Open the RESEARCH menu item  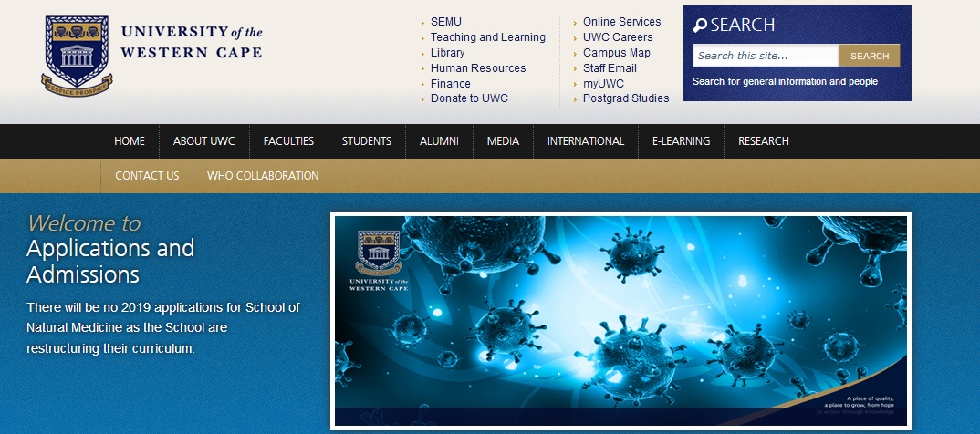pyautogui.click(x=764, y=141)
